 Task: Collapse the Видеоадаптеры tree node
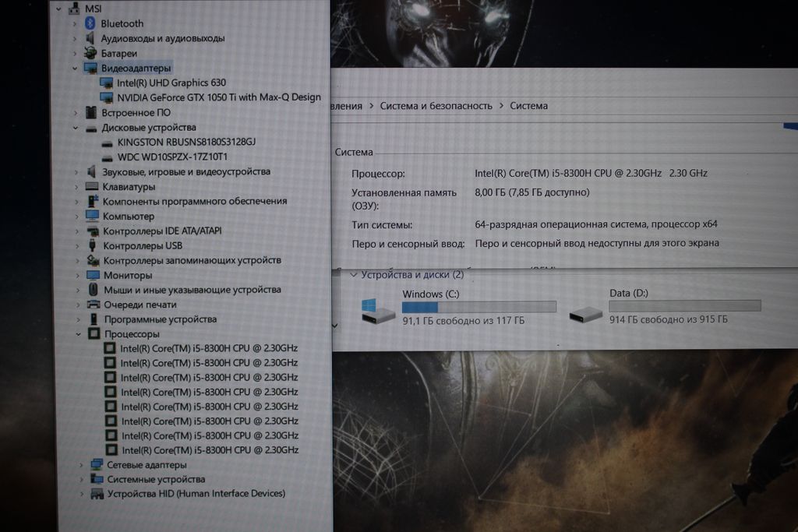pos(75,68)
